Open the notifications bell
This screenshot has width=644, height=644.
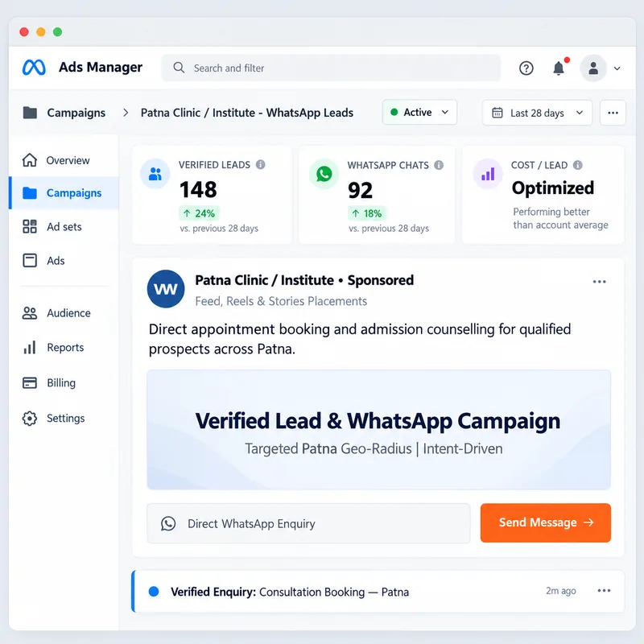click(559, 68)
